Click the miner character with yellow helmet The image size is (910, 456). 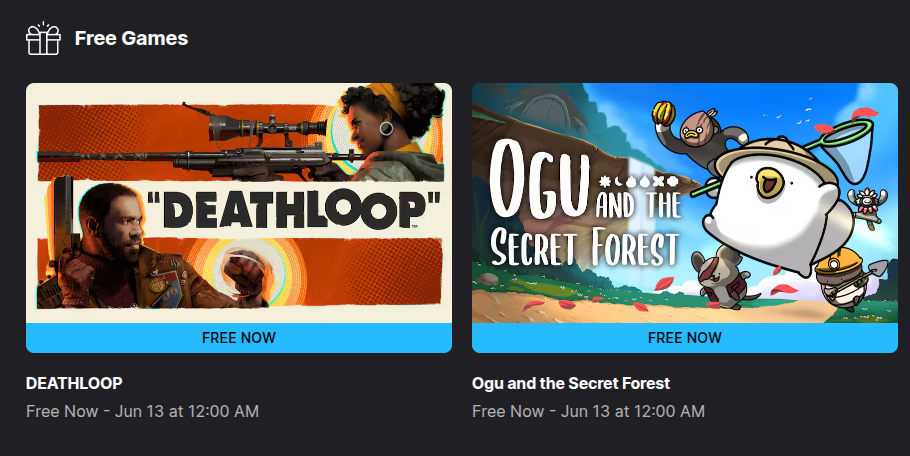[842, 278]
